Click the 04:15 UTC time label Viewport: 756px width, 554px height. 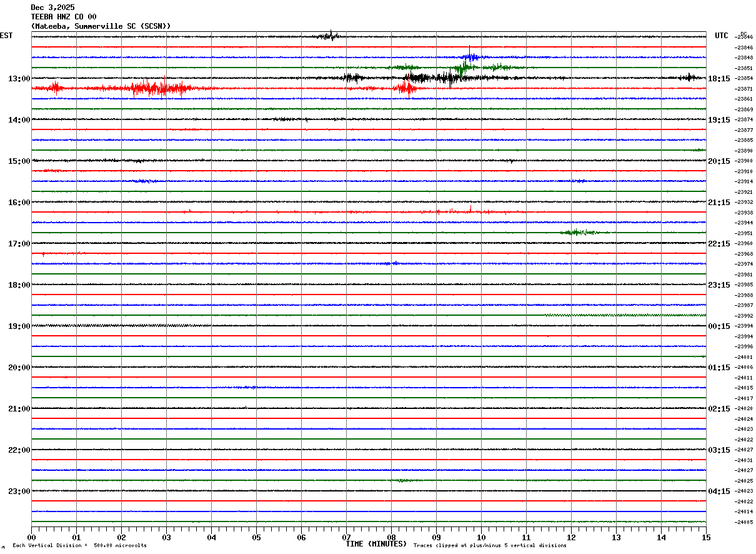point(719,491)
